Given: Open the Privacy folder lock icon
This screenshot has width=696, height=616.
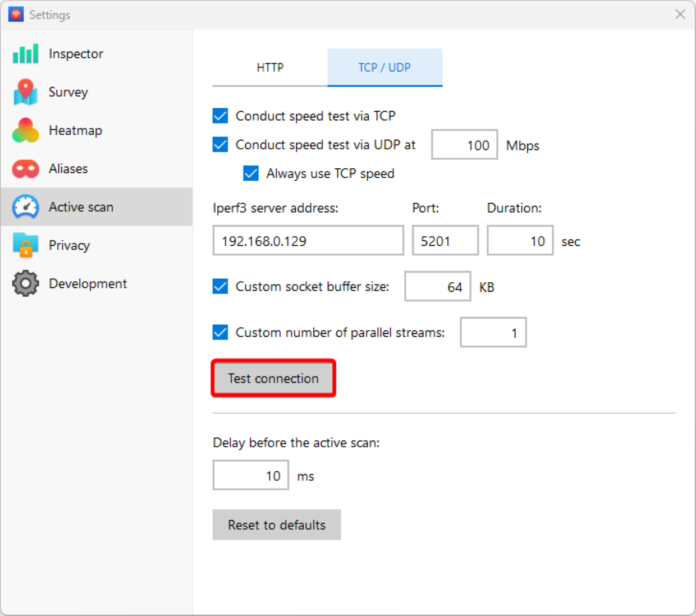Looking at the screenshot, I should coord(25,245).
